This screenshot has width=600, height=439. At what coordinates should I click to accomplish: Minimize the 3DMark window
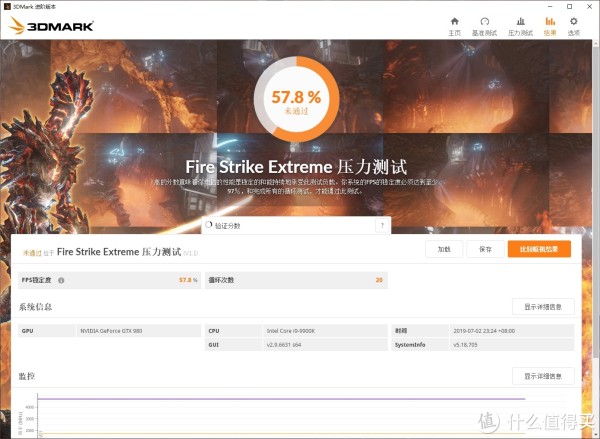pos(550,7)
